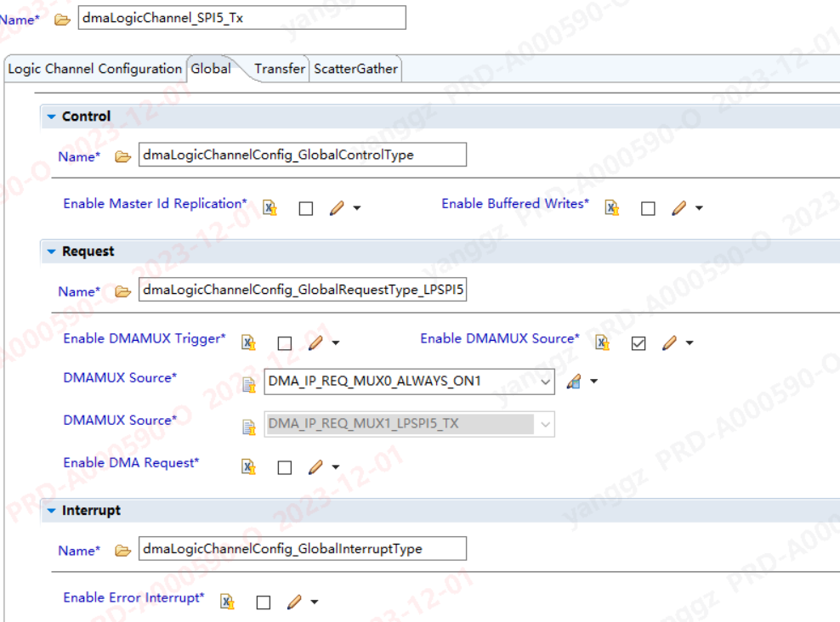Click the dmaLogicChannelConfig_GlobalInterruptType name field

(x=303, y=549)
